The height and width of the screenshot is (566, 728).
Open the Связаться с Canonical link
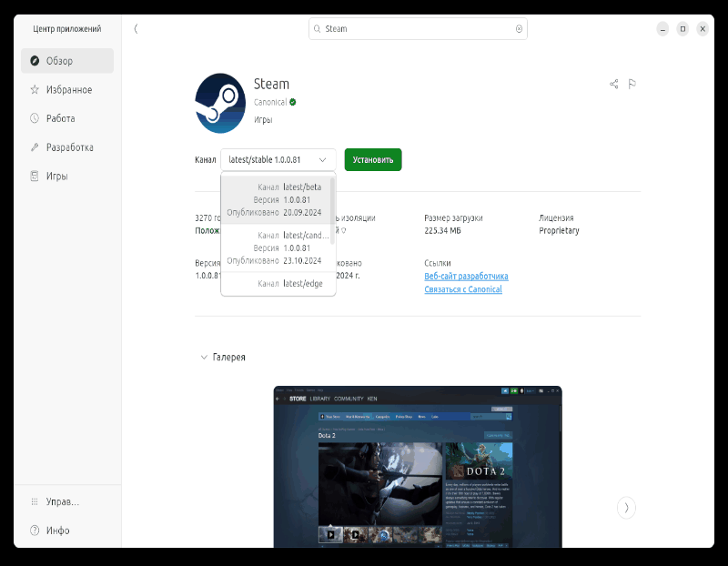pyautogui.click(x=463, y=289)
